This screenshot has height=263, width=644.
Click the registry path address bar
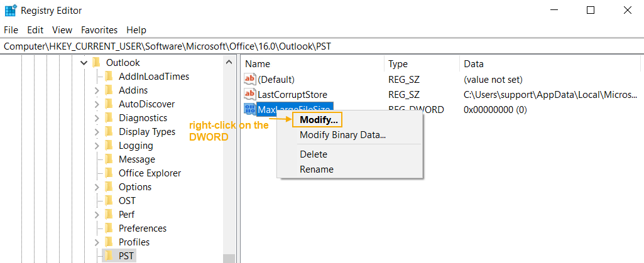(322, 46)
